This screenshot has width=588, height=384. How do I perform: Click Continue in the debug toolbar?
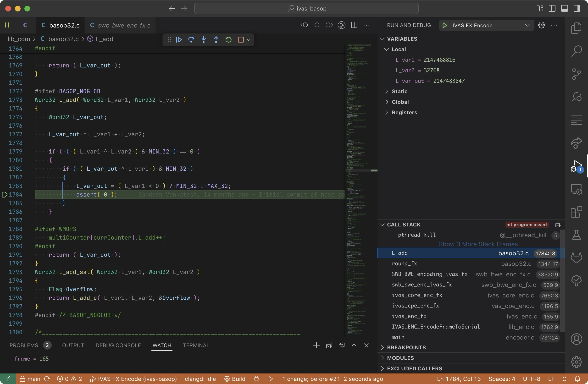[x=179, y=39]
